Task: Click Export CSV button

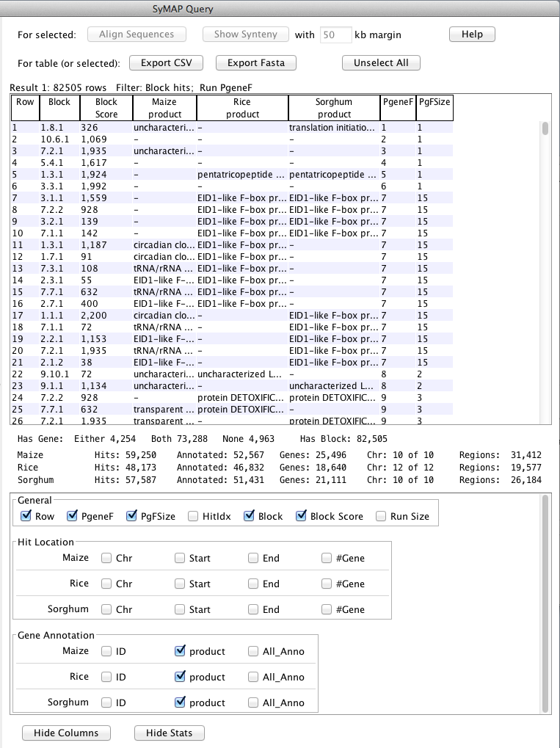Action: pyautogui.click(x=166, y=63)
